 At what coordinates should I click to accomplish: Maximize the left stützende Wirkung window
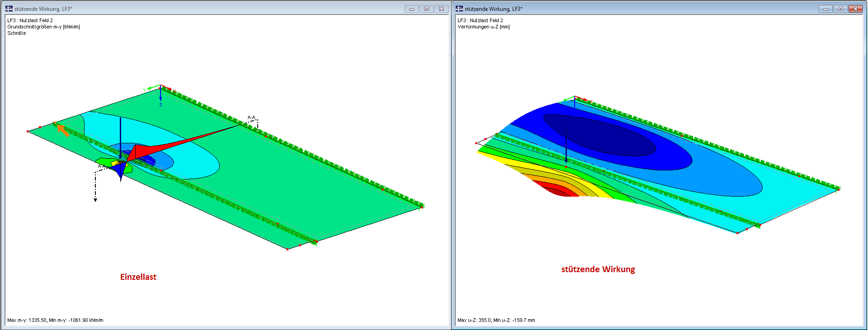(x=426, y=9)
